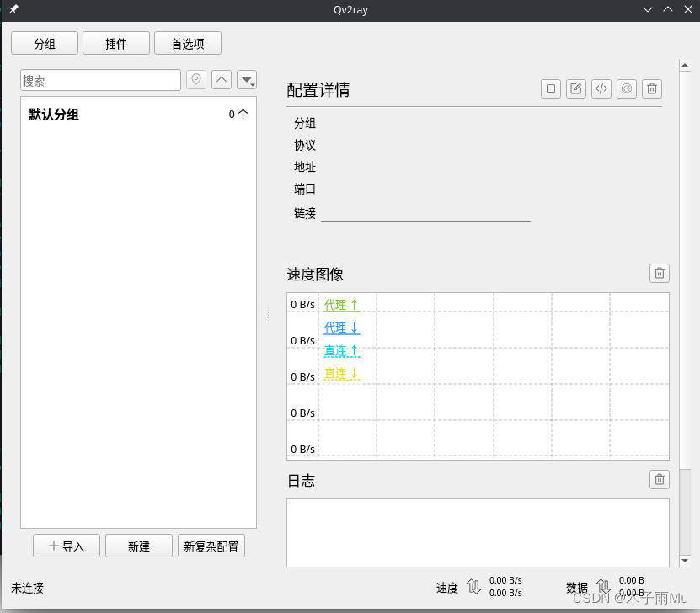The height and width of the screenshot is (613, 700).
Task: Delete the config via 配置详情 trash icon
Action: pos(652,88)
